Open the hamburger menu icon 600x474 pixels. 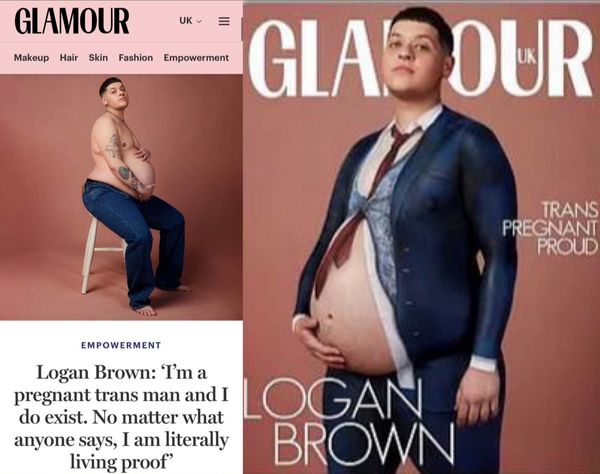pos(224,21)
